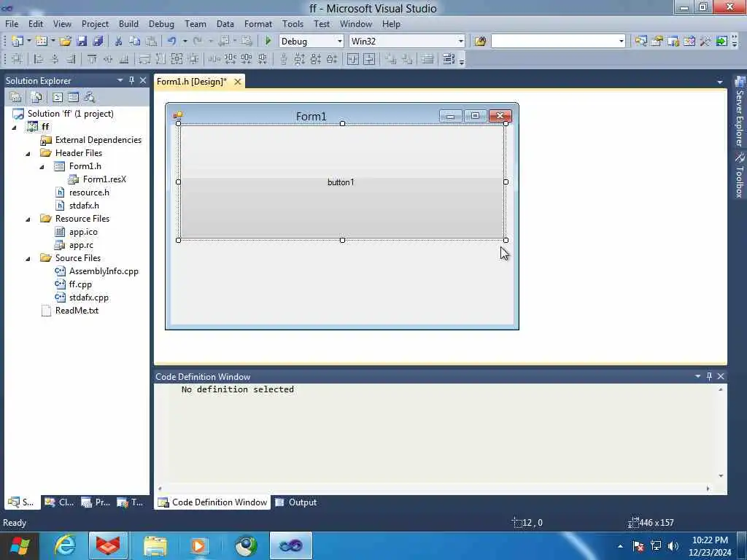Viewport: 747px width, 560px height.
Task: Open the Debug menu
Action: coord(161,24)
